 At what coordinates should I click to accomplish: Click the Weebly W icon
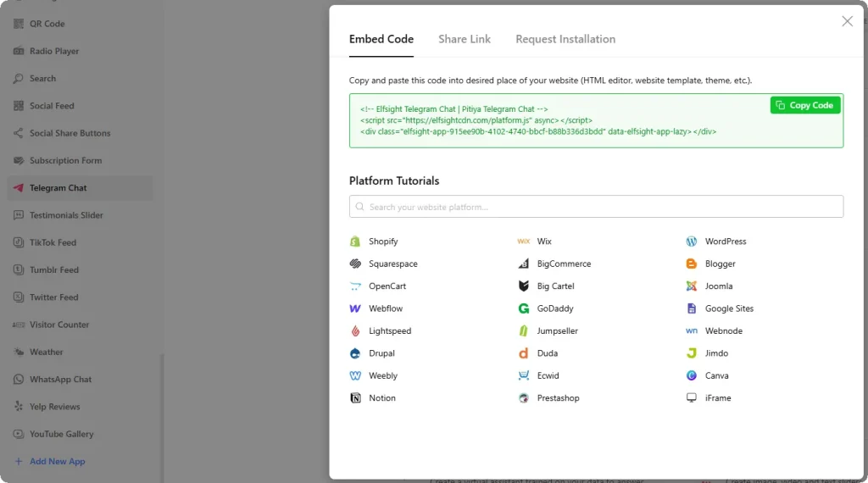[x=355, y=375]
